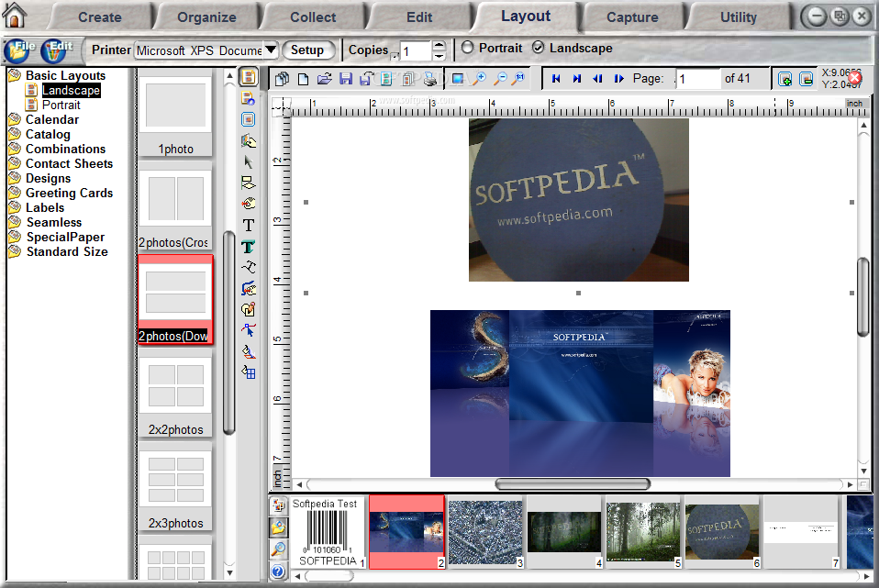Zoom in with the plus magnifier

coord(479,79)
